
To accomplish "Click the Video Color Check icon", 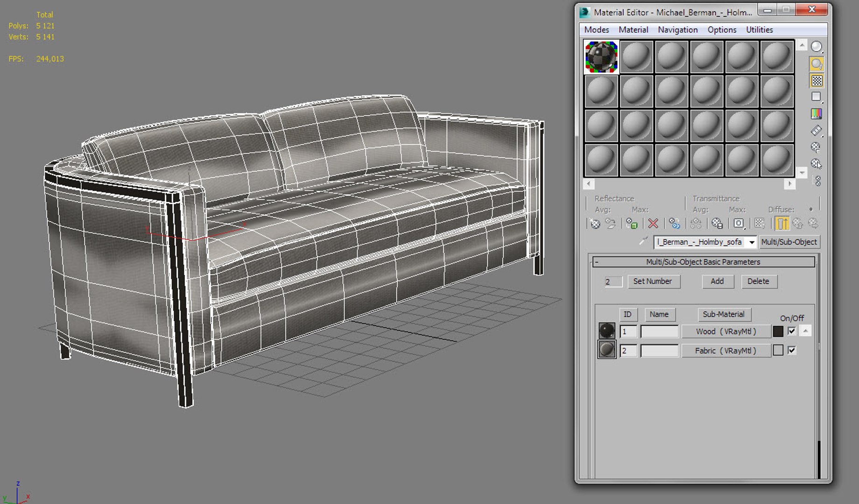I will pos(817,114).
